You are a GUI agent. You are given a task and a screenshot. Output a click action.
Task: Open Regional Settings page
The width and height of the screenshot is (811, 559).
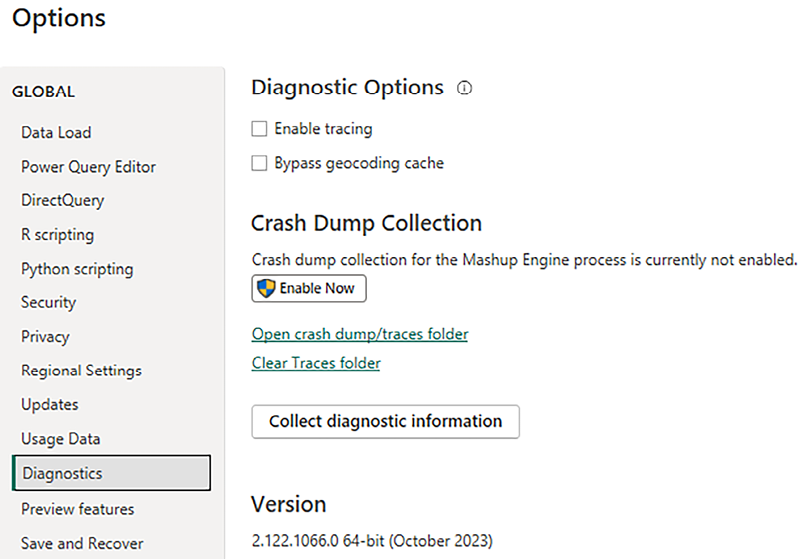coord(81,371)
